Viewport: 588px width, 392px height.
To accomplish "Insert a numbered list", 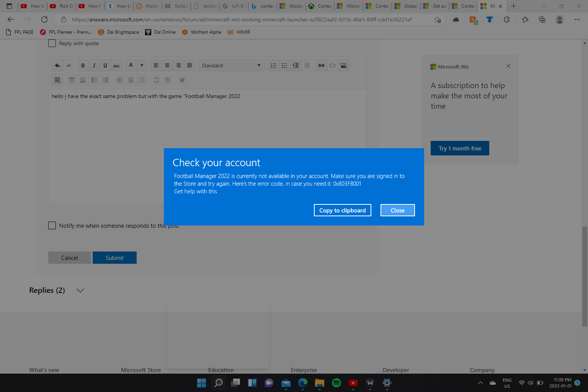I will [x=273, y=65].
